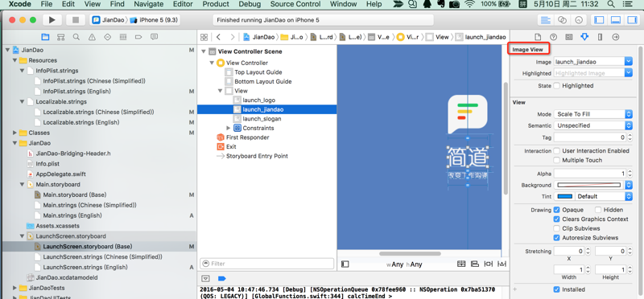The width and height of the screenshot is (644, 299).
Task: Open the Product menu
Action: (216, 4)
